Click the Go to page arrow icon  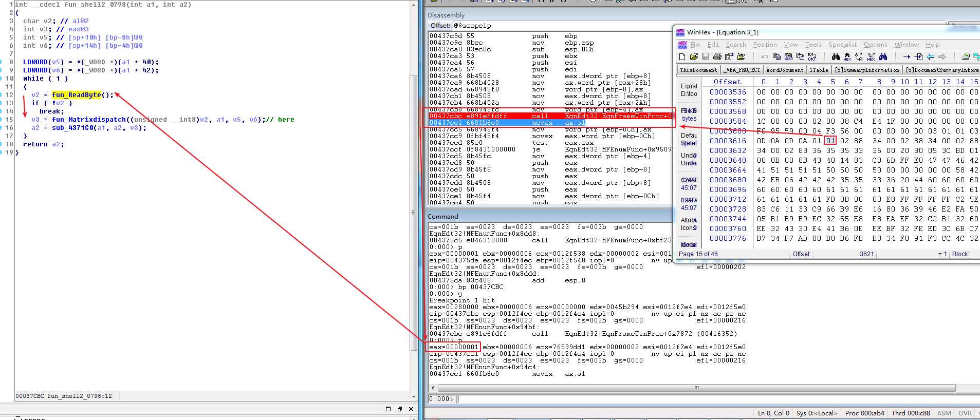click(918, 56)
